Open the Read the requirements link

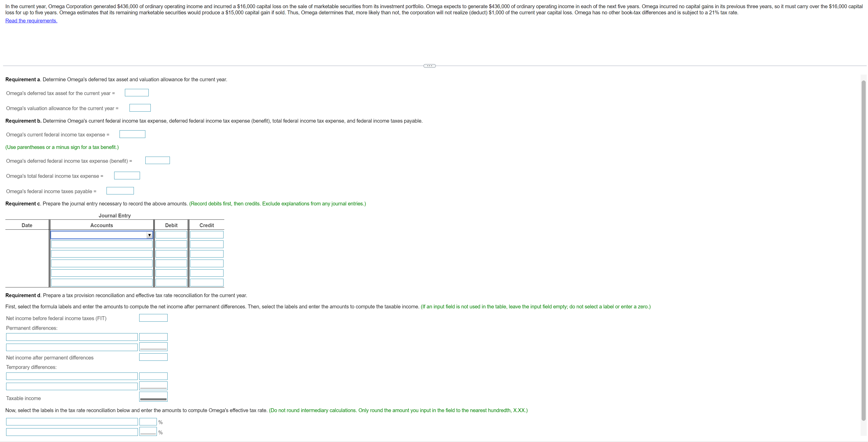tap(31, 21)
